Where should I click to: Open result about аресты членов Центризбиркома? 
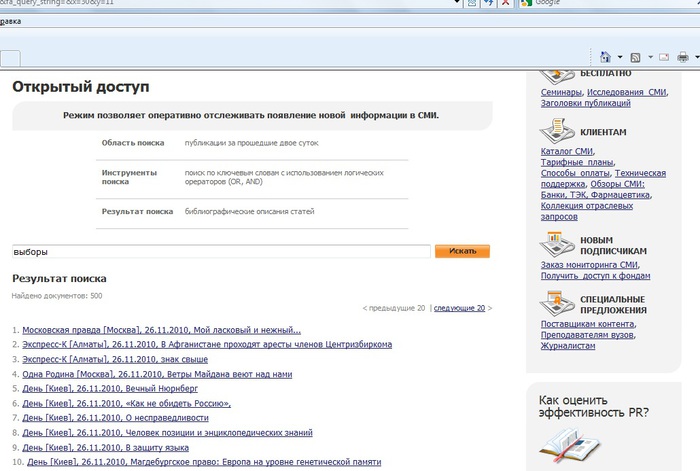[207, 344]
